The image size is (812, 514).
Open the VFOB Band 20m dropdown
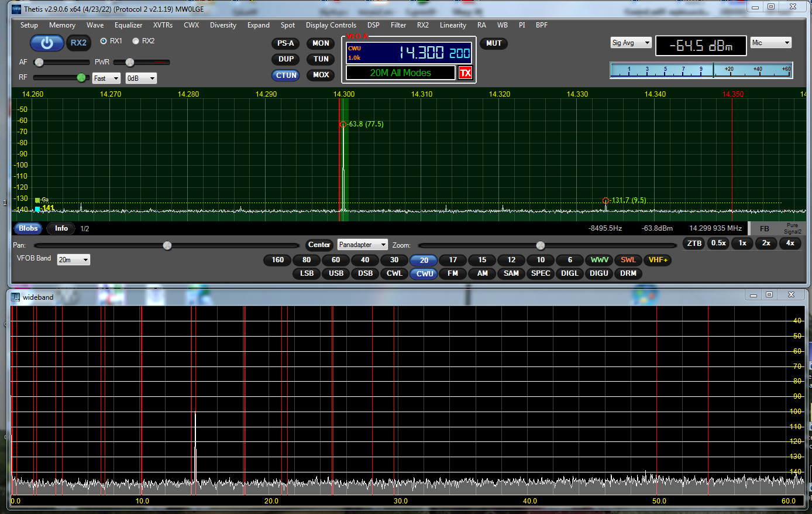tap(74, 259)
